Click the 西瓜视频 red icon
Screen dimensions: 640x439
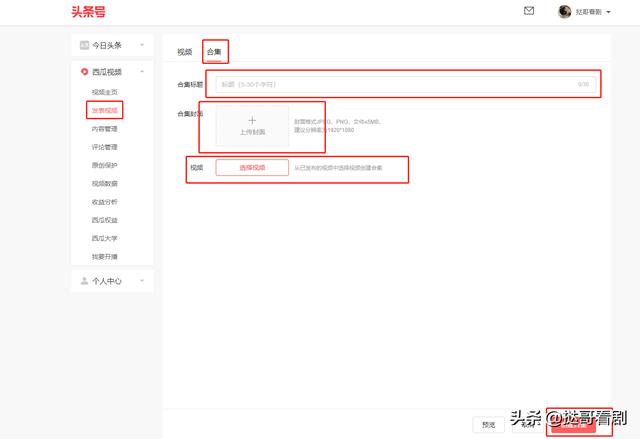click(x=85, y=72)
